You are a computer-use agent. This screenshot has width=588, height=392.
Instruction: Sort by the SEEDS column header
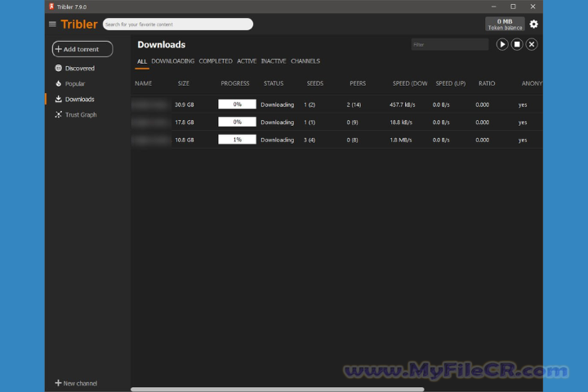click(315, 83)
